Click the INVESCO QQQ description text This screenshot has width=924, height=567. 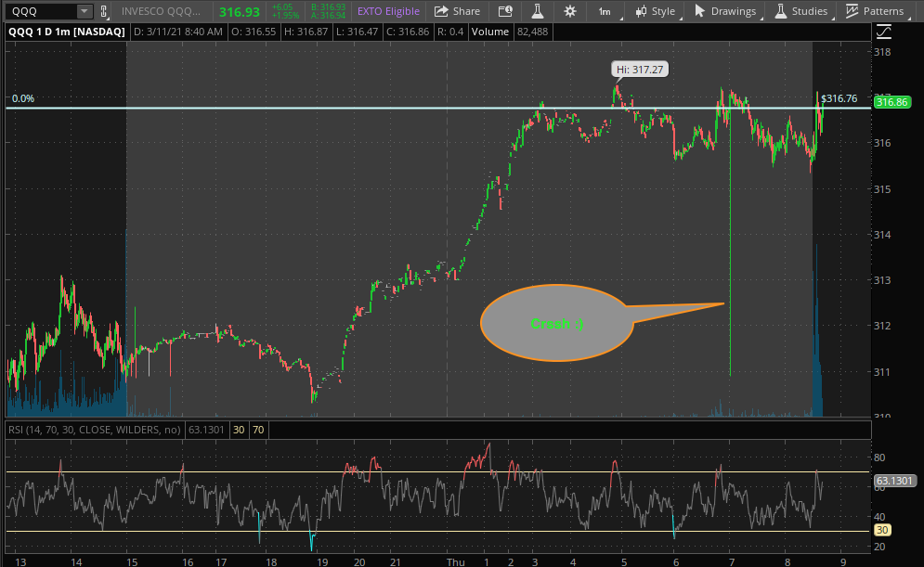coord(163,11)
